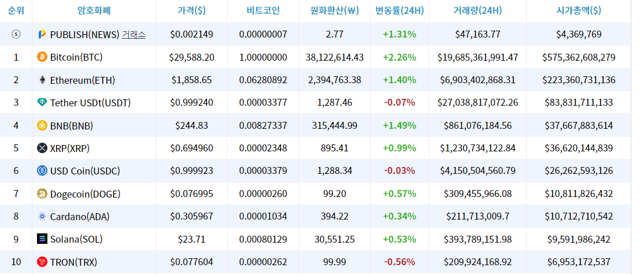Select TRON market cap $6,953,172,537
The width and height of the screenshot is (644, 275).
pos(579,262)
